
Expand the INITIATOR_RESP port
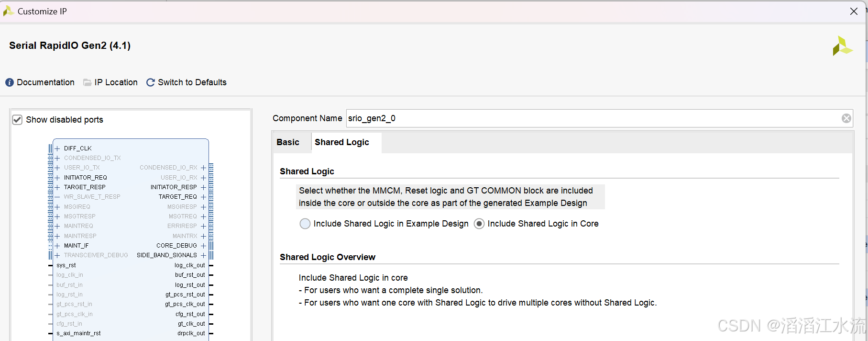point(203,187)
